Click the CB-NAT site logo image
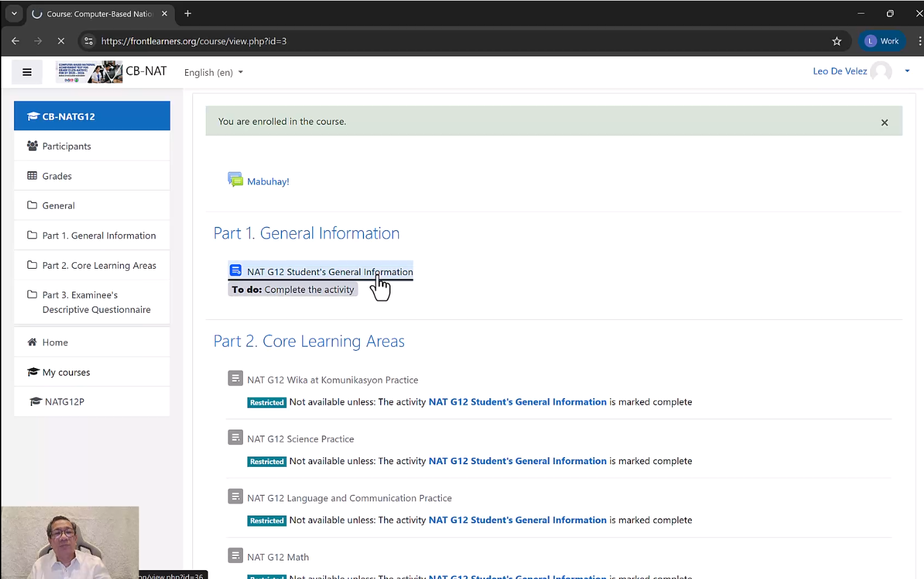924x579 pixels. click(x=89, y=72)
